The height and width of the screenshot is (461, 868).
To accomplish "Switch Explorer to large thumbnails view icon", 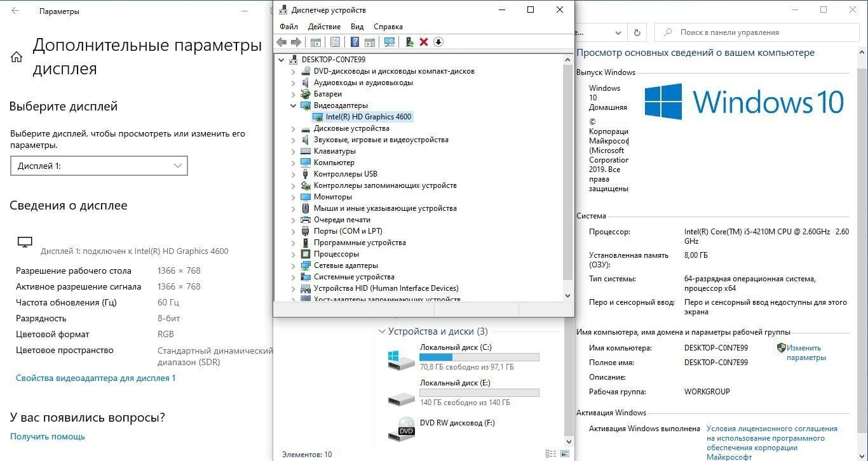I will click(x=565, y=454).
